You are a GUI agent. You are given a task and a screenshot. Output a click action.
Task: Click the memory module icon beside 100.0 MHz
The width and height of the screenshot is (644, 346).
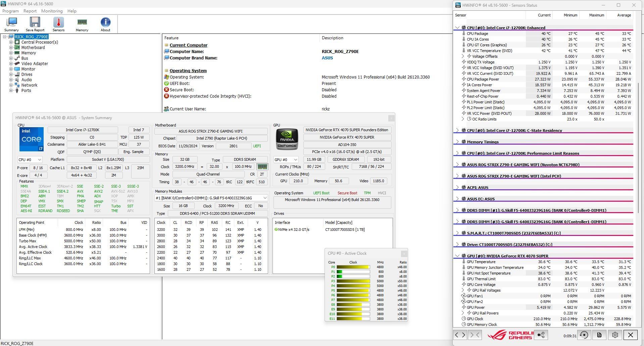point(262,166)
